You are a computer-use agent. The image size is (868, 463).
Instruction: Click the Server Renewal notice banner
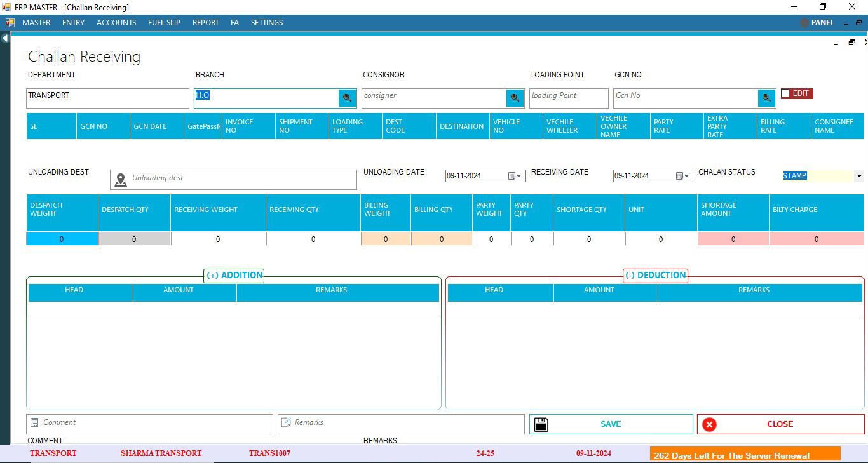(x=745, y=454)
